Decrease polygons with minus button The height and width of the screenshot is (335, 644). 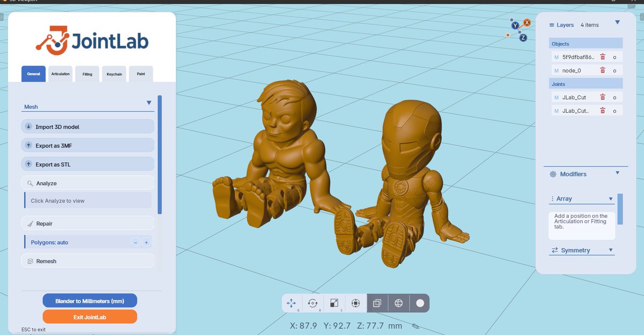pyautogui.click(x=136, y=243)
